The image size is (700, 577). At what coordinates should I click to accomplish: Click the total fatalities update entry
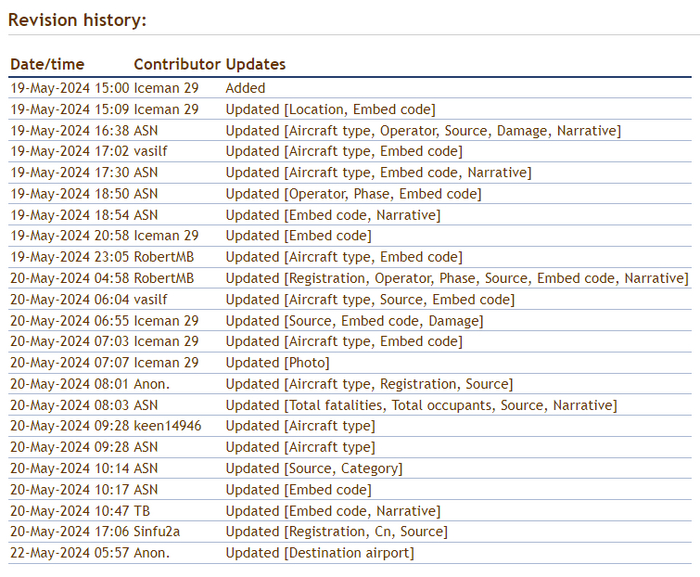click(421, 405)
